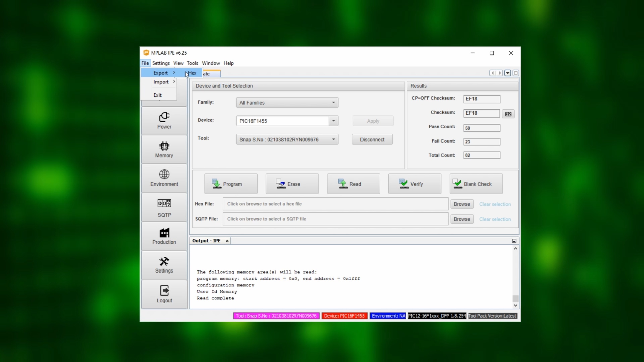Click Browse beside the Hex File field
The image size is (644, 362).
click(462, 204)
